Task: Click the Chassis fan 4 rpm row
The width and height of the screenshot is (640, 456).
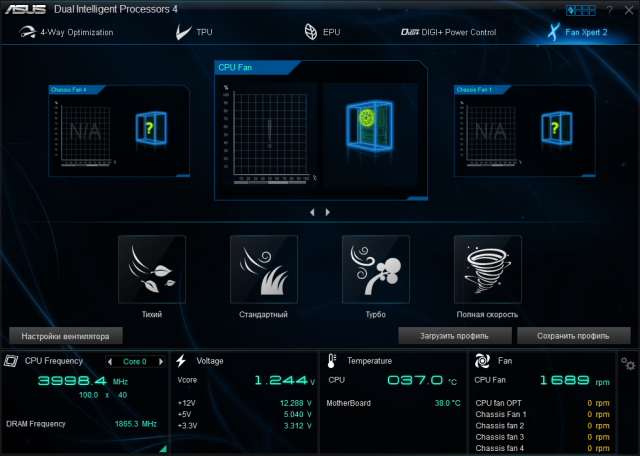Action: click(x=542, y=448)
